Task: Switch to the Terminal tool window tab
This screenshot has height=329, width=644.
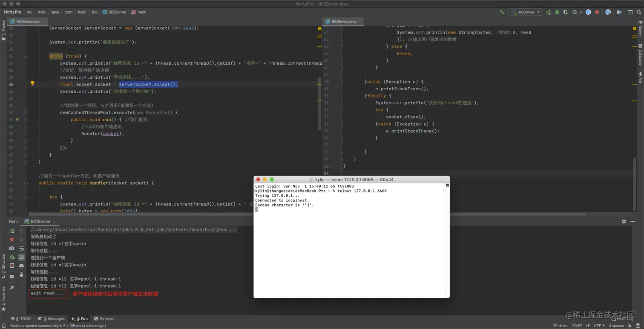Action: [103, 318]
